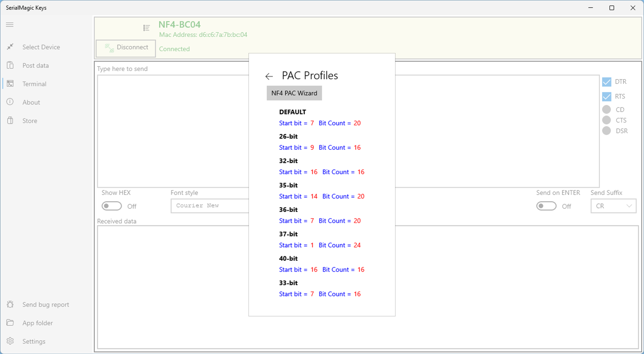The image size is (644, 354).
Task: Open the Font style Courier New dropdown
Action: coord(210,206)
